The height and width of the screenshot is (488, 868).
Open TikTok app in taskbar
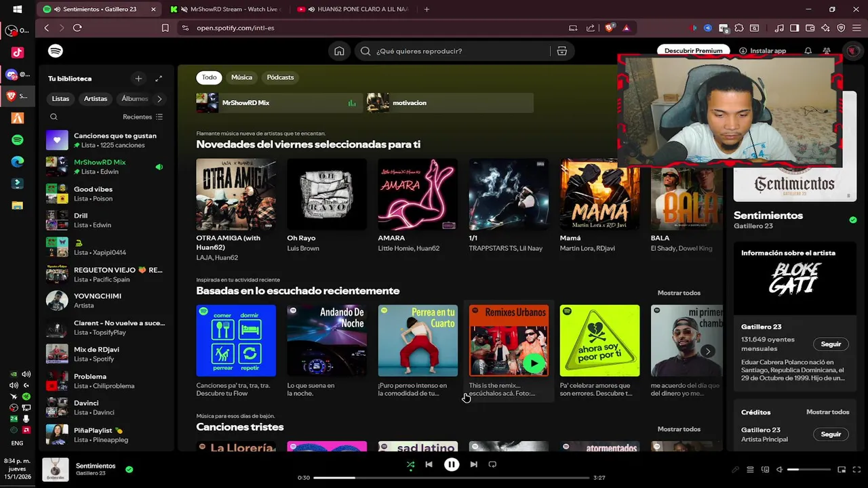point(18,53)
